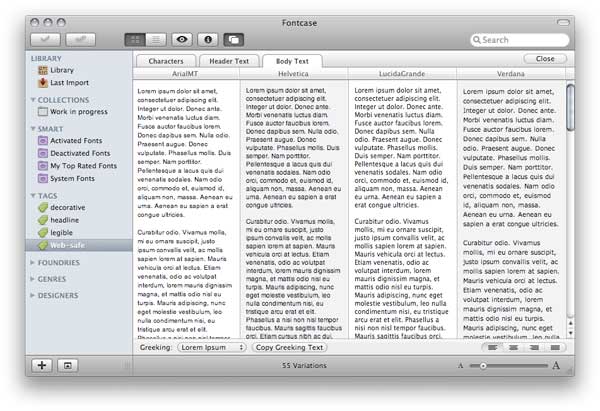Center-align the preview text

(x=513, y=347)
